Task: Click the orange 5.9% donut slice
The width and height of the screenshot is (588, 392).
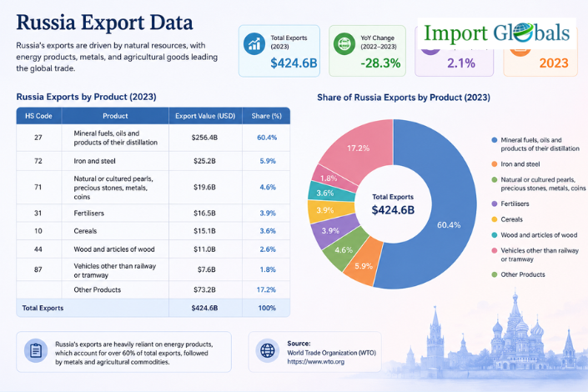Action: tap(363, 264)
